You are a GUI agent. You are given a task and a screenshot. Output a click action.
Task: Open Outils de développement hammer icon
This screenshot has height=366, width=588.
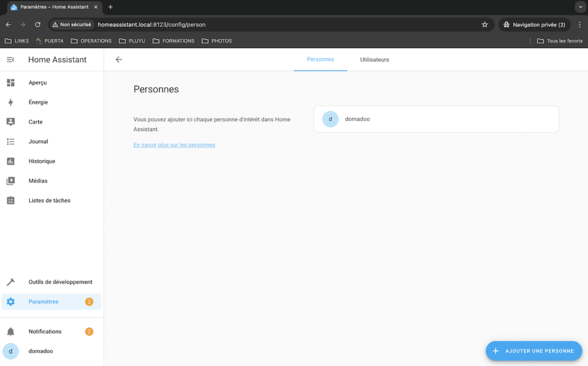[x=11, y=282]
